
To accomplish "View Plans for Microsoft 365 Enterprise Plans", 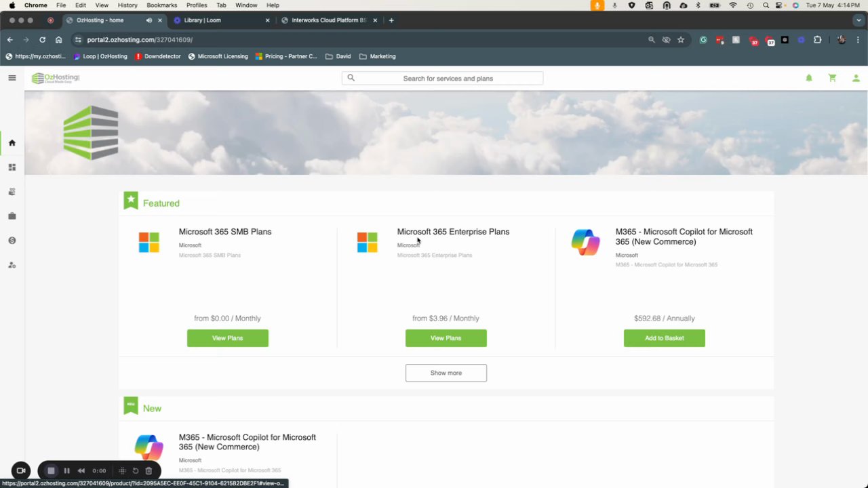I will (x=446, y=338).
